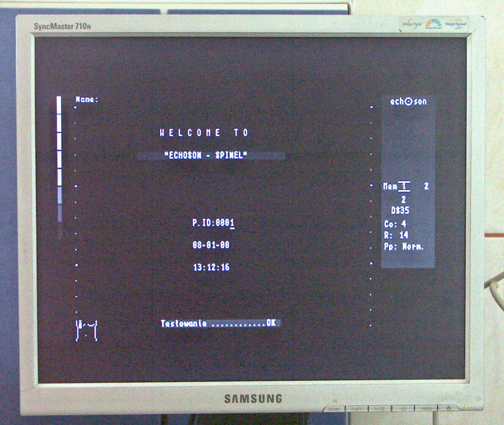Push the monitor MENU button
Image resolution: width=504 pixels, height=425 pixels.
tap(334, 409)
